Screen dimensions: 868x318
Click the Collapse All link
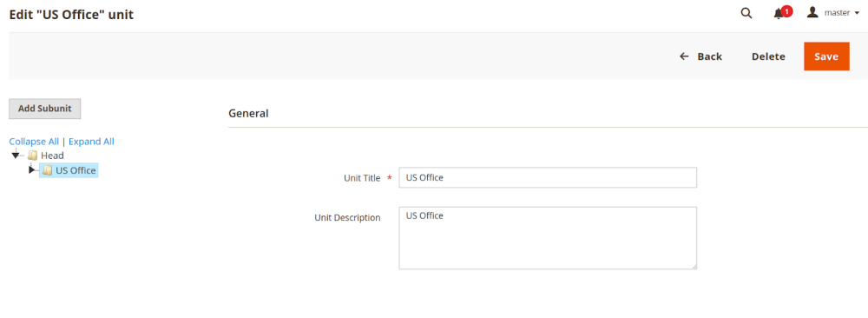[34, 142]
